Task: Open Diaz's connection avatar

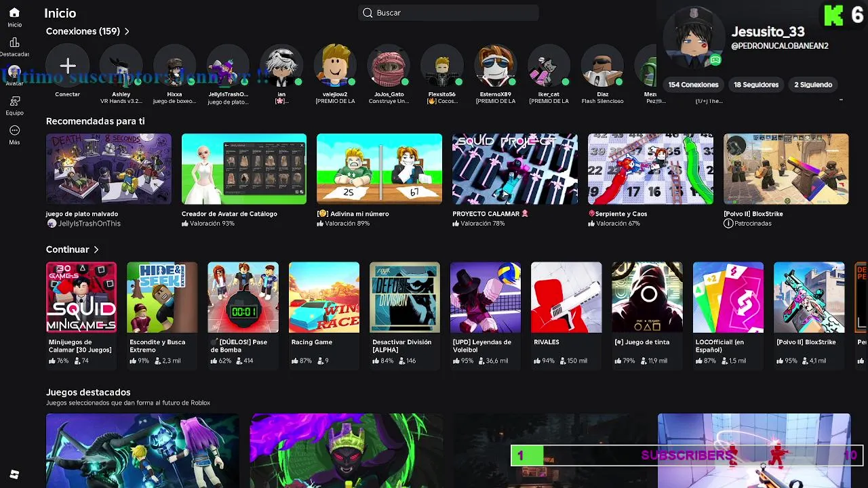Action: [x=603, y=66]
